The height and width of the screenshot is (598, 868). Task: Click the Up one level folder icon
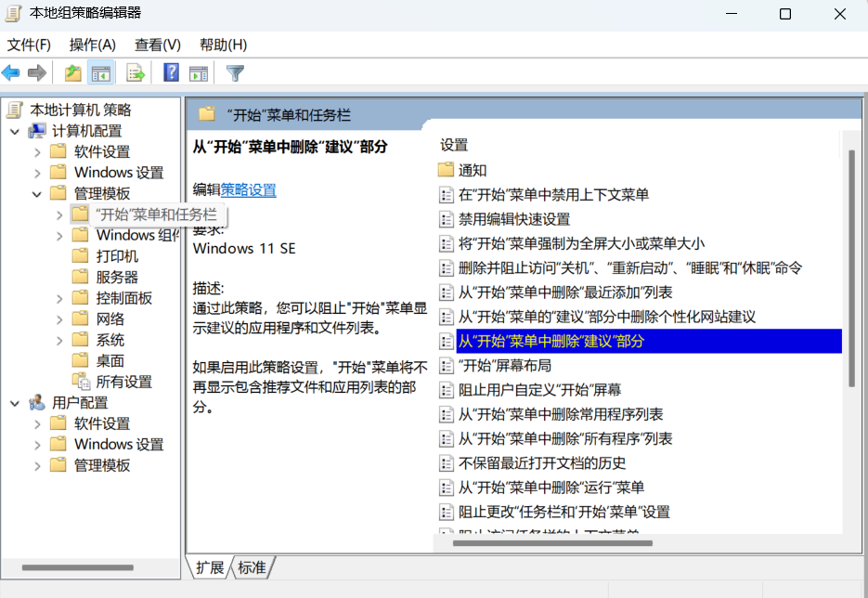pos(72,72)
